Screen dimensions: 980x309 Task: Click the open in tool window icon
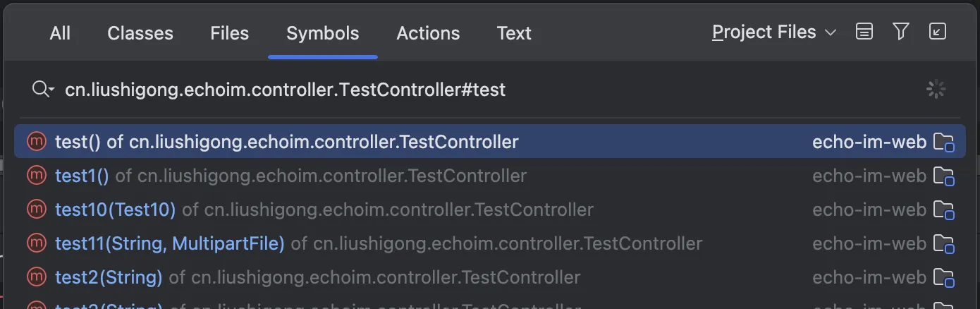[x=938, y=32]
